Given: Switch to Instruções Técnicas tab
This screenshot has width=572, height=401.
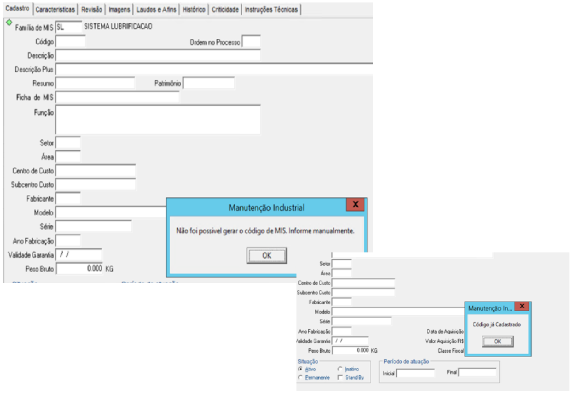Looking at the screenshot, I should (271, 9).
